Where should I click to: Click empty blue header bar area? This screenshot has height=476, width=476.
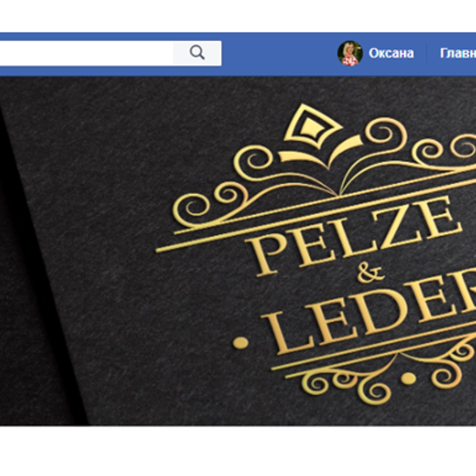pos(279,54)
